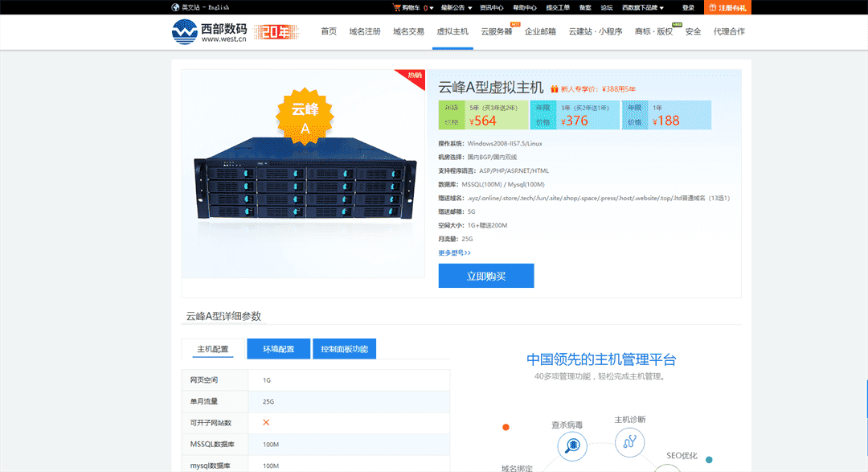868x472 pixels.
Task: Click the 1G value in 网页空间 row
Action: point(267,380)
